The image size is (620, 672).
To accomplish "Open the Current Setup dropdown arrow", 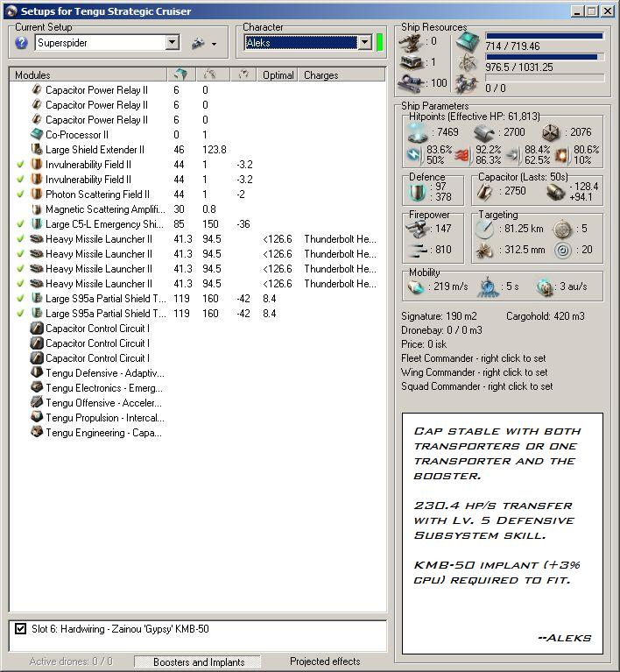I will pyautogui.click(x=172, y=42).
